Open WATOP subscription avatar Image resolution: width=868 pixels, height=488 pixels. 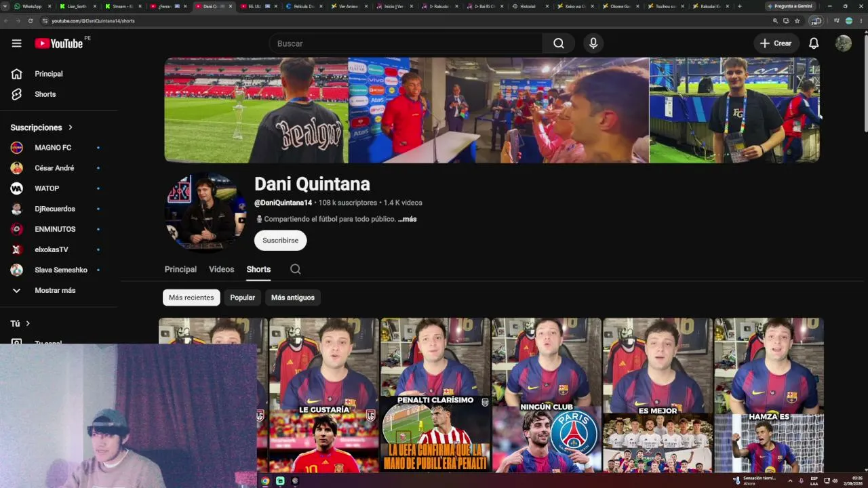[x=17, y=188]
